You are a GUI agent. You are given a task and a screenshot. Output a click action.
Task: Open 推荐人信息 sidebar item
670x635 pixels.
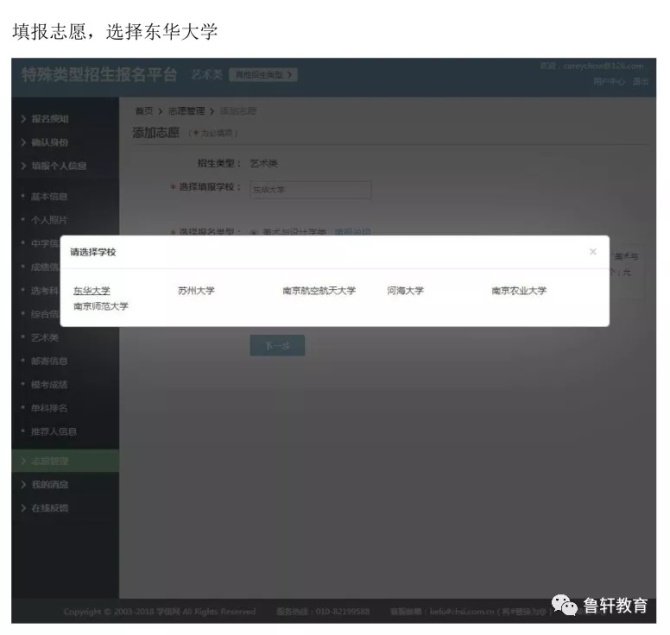click(x=53, y=432)
